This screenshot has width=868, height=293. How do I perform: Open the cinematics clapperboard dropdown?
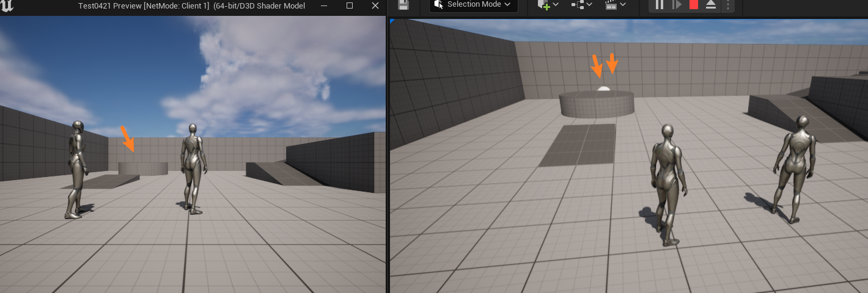(615, 5)
